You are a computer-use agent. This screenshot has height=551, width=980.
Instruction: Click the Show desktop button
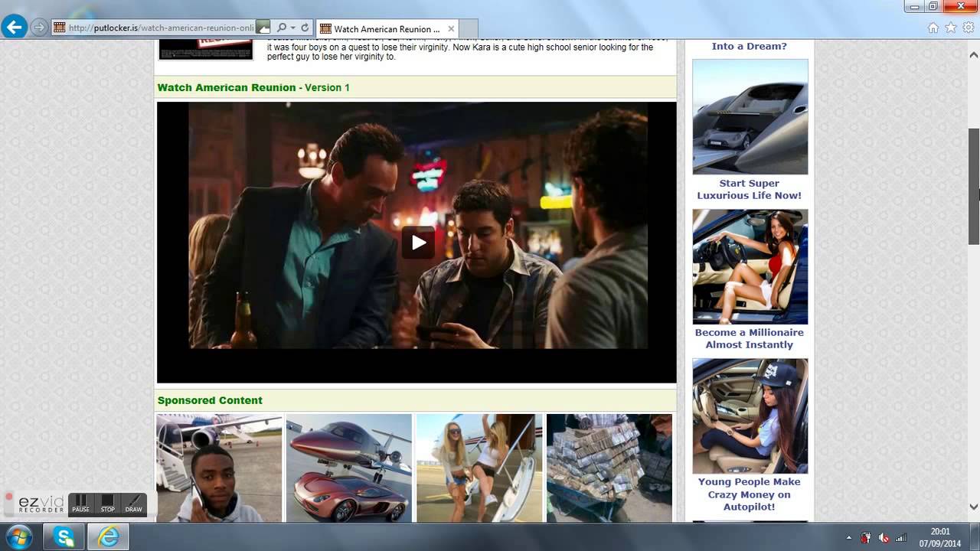975,537
